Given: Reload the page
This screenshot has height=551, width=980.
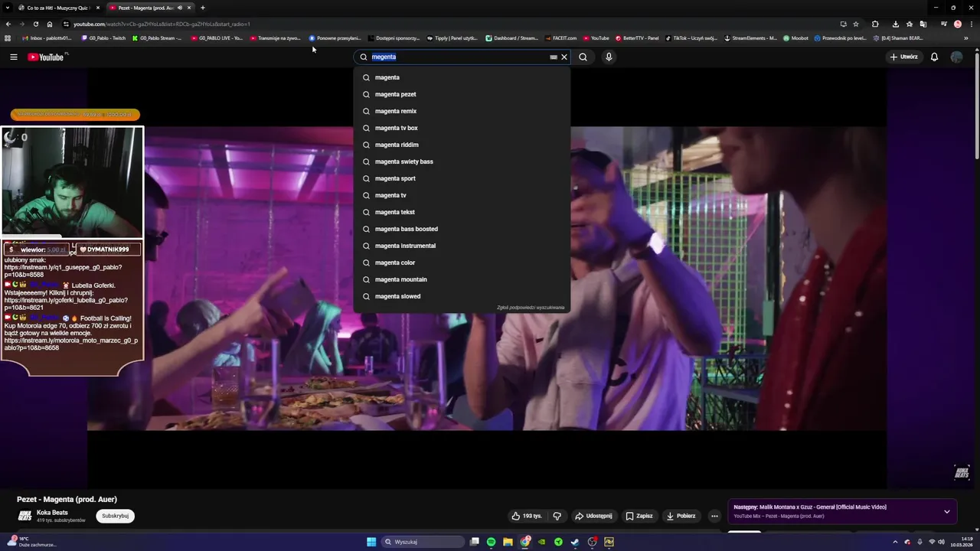Looking at the screenshot, I should [x=35, y=24].
